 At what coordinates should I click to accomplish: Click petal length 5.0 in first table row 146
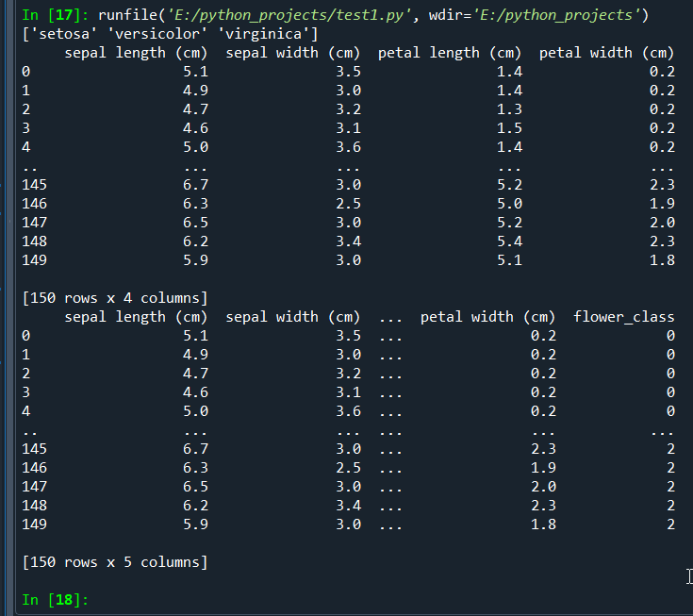coord(509,204)
